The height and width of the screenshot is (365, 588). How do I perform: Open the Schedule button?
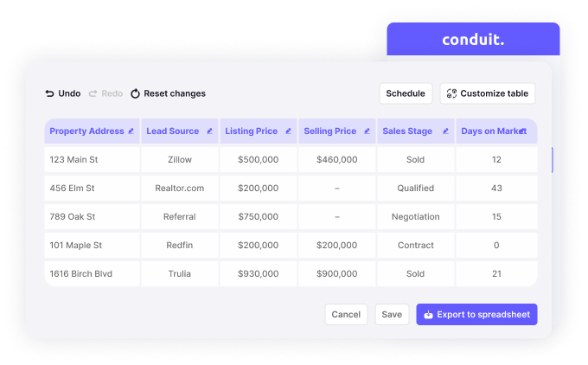406,93
